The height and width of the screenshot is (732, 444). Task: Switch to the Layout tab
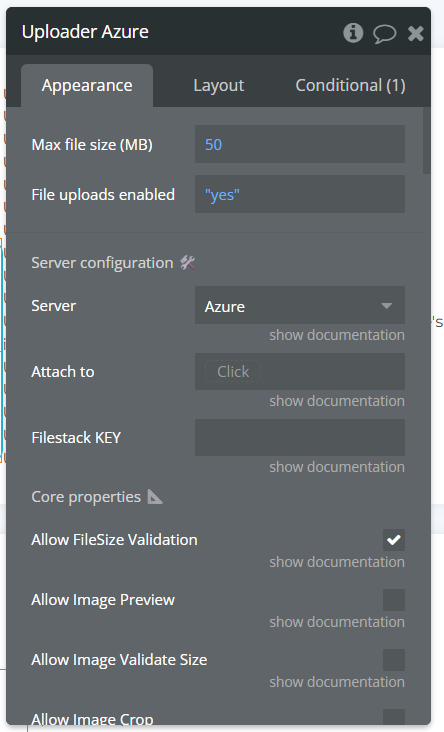(218, 85)
